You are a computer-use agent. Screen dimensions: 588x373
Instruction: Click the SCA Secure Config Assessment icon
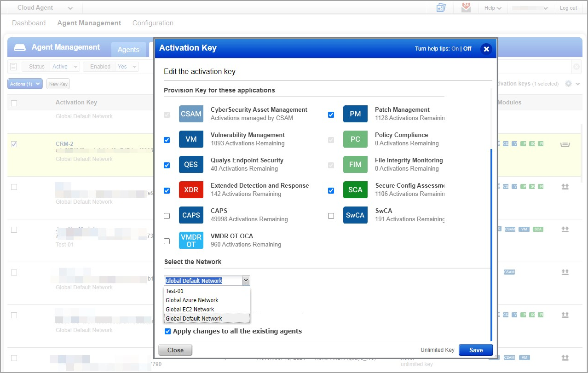tap(355, 189)
